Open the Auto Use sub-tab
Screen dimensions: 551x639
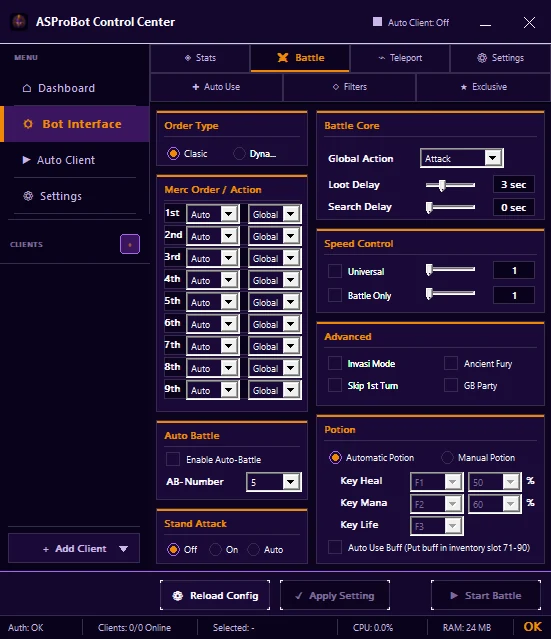(216, 87)
